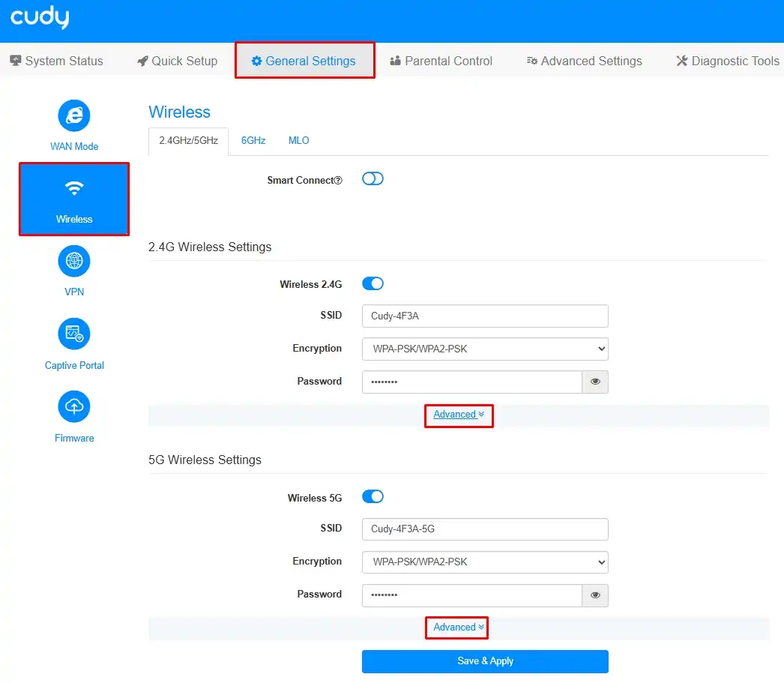Screen dimensions: 784x683
Task: Click the Smart Connect help icon
Action: (339, 181)
